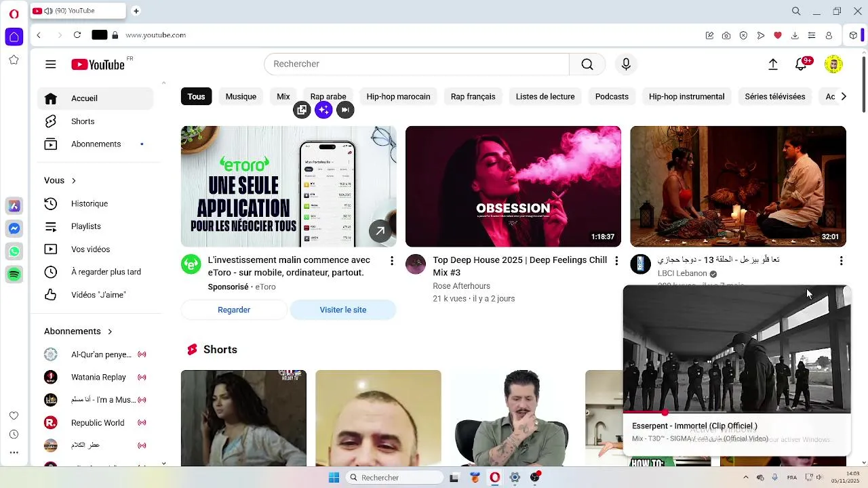The width and height of the screenshot is (868, 488).
Task: Select the Musique filter chip
Action: coord(241,96)
